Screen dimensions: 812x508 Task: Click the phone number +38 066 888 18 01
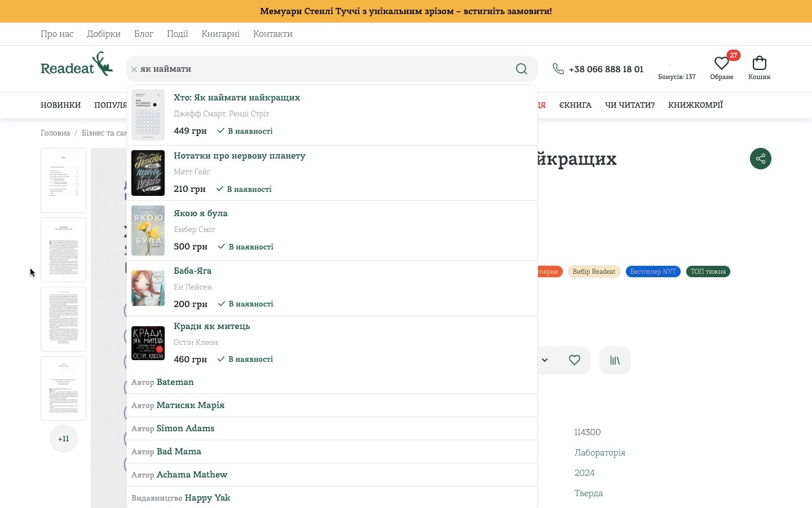tap(606, 69)
